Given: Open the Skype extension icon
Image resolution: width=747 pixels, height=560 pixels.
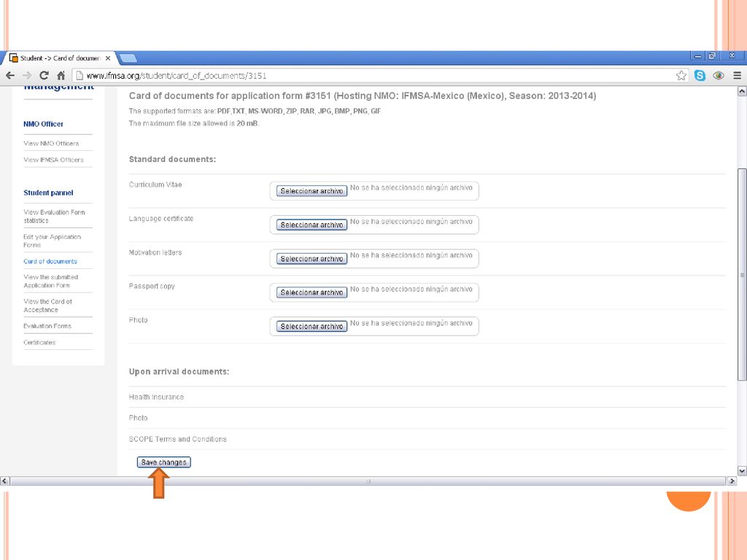Looking at the screenshot, I should click(x=700, y=75).
